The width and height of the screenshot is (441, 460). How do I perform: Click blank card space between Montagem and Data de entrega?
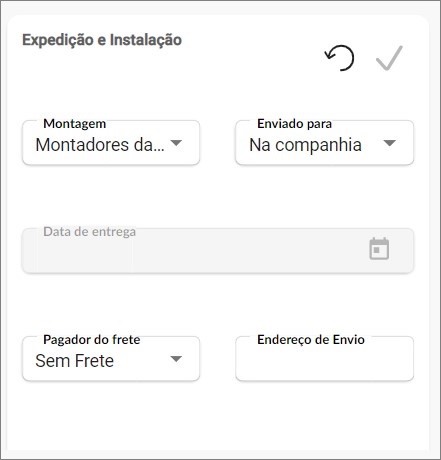coord(111,197)
